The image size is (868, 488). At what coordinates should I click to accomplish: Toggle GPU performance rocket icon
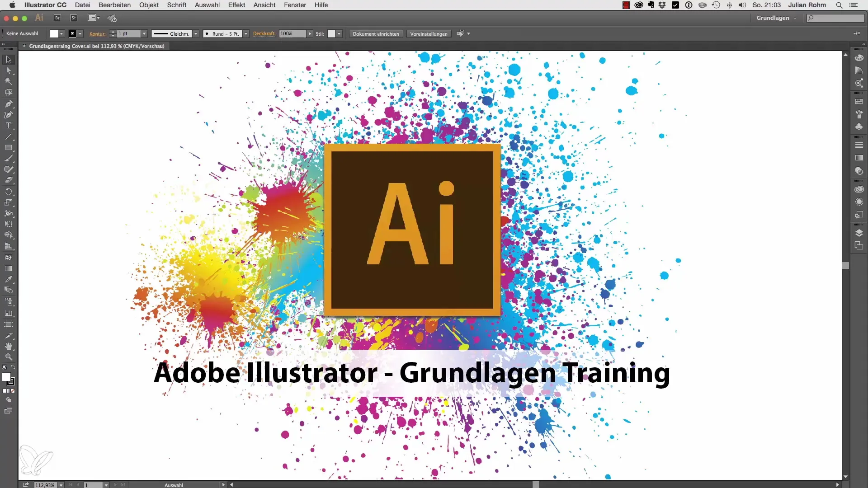coord(112,18)
